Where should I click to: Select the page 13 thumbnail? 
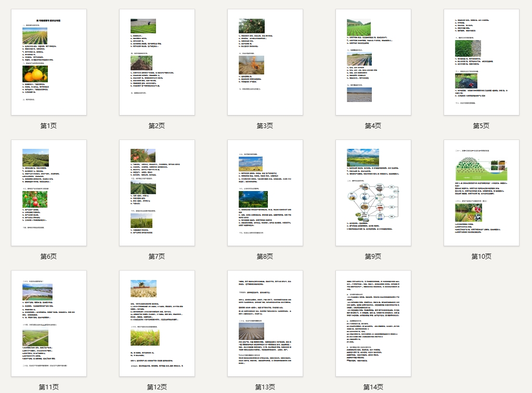[x=265, y=324]
